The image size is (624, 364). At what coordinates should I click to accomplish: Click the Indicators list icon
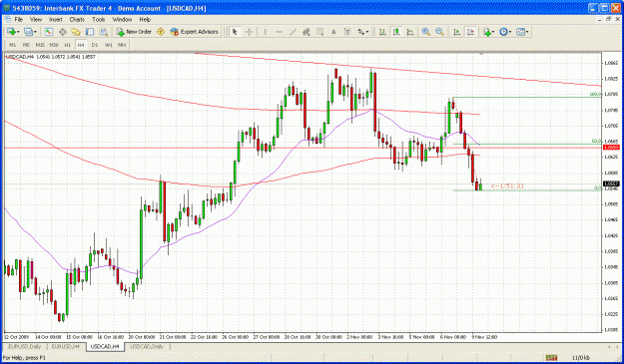(486, 32)
